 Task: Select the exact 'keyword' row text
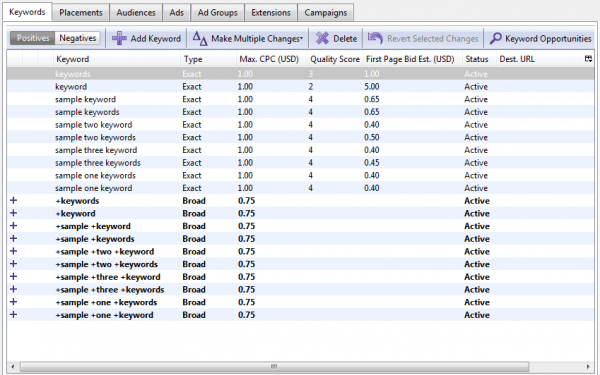[71, 86]
